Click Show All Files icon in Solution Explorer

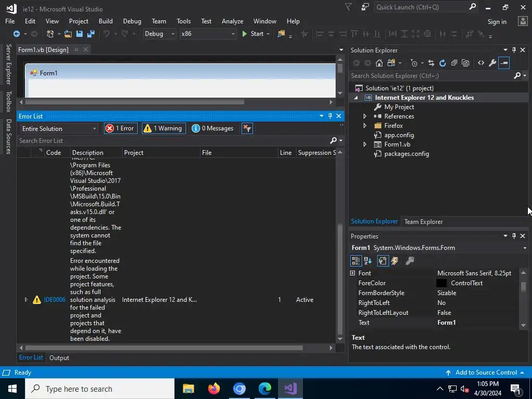point(465,63)
